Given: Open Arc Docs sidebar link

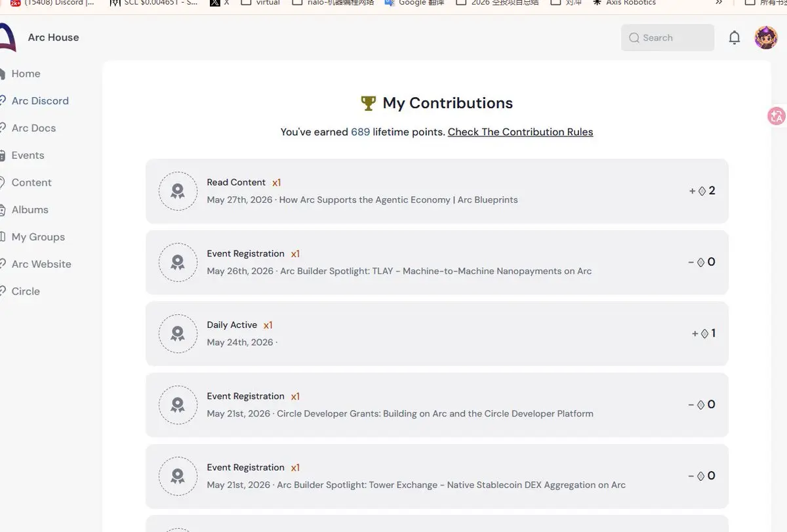Looking at the screenshot, I should point(33,128).
